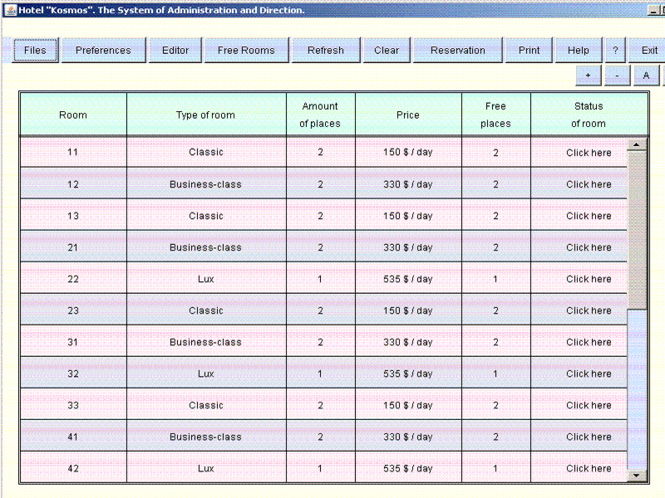The image size is (665, 498).
Task: Select room number 22 cell
Action: tap(73, 279)
